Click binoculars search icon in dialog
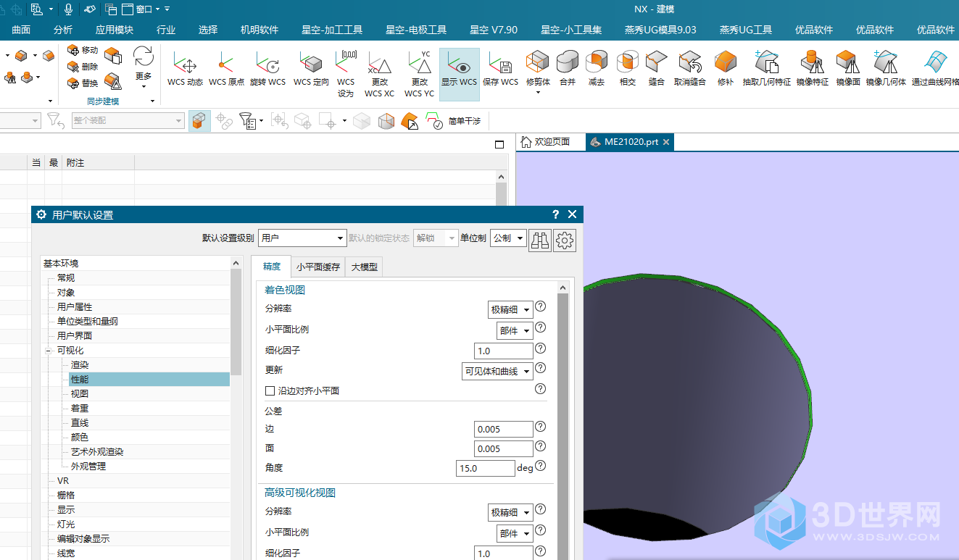 (540, 239)
